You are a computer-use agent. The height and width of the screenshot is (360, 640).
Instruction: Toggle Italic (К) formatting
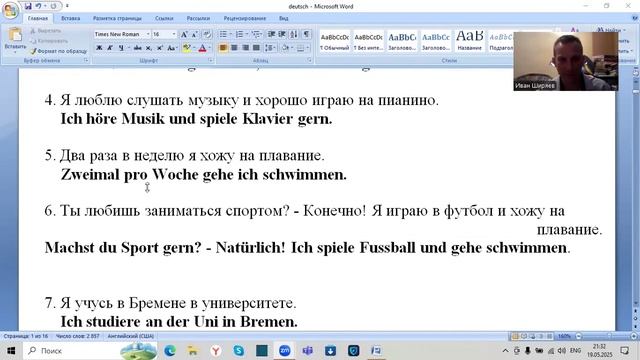tap(110, 48)
